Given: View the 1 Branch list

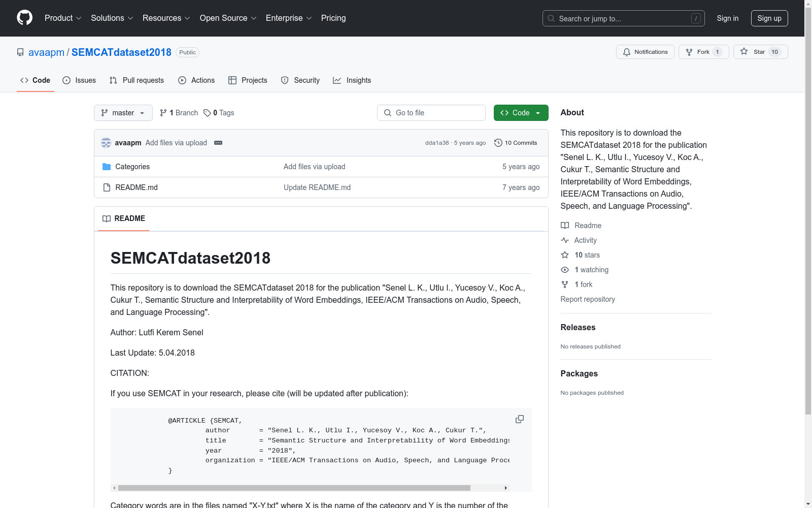Looking at the screenshot, I should click(179, 113).
